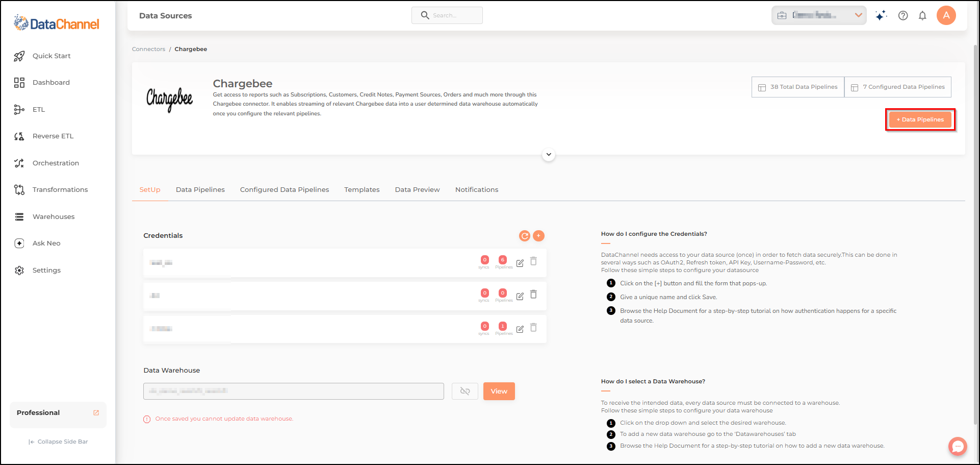This screenshot has width=980, height=465.
Task: Open Quick Start from the sidebar
Action: [51, 56]
